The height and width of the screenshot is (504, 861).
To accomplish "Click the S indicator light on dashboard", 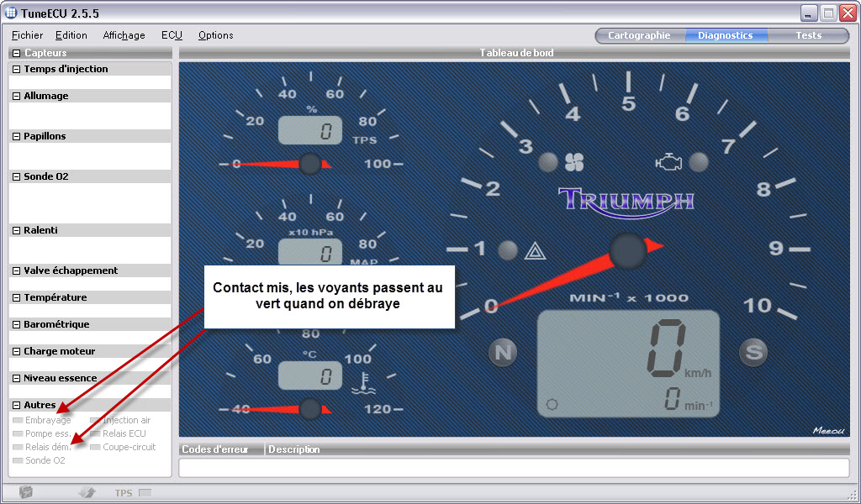I will coord(753,352).
